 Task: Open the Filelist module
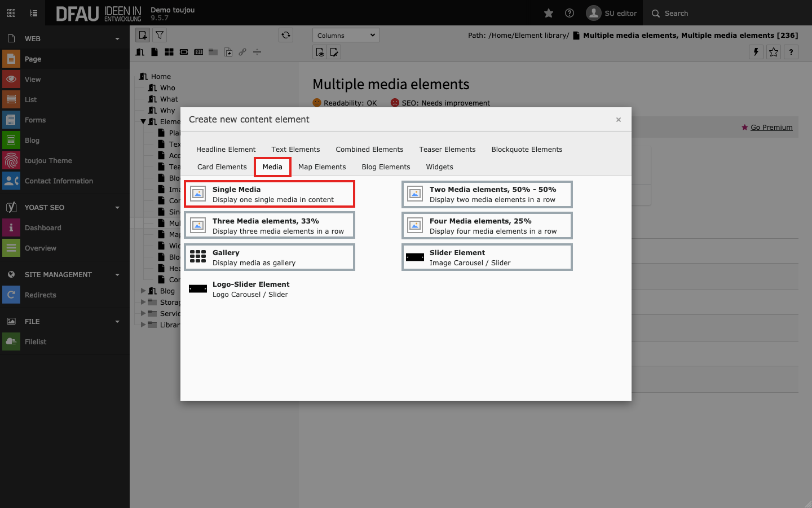tap(36, 341)
